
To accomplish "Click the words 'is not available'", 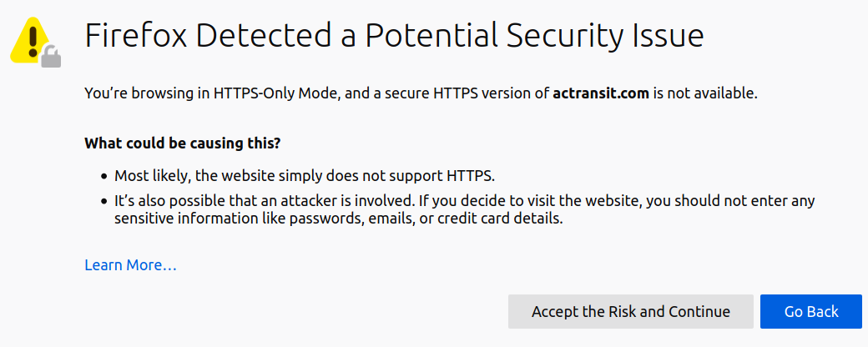I will [x=704, y=93].
